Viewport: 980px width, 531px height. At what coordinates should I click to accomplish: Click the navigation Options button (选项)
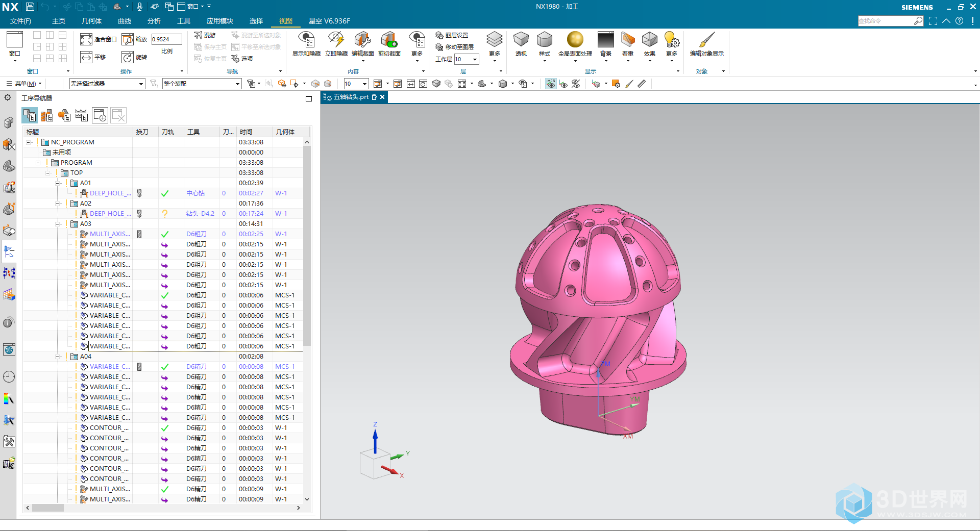[x=242, y=59]
